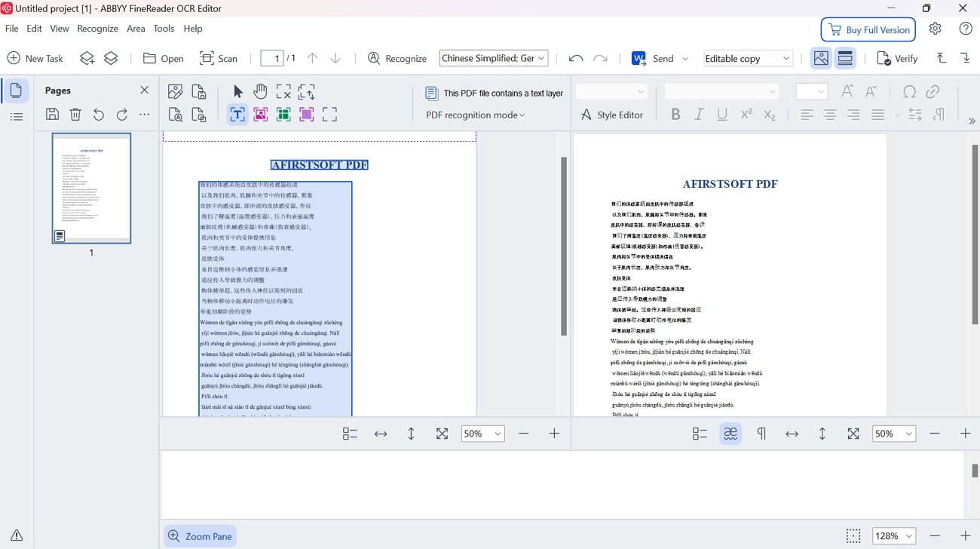Start a New Task
Image resolution: width=980 pixels, height=549 pixels.
coord(35,58)
